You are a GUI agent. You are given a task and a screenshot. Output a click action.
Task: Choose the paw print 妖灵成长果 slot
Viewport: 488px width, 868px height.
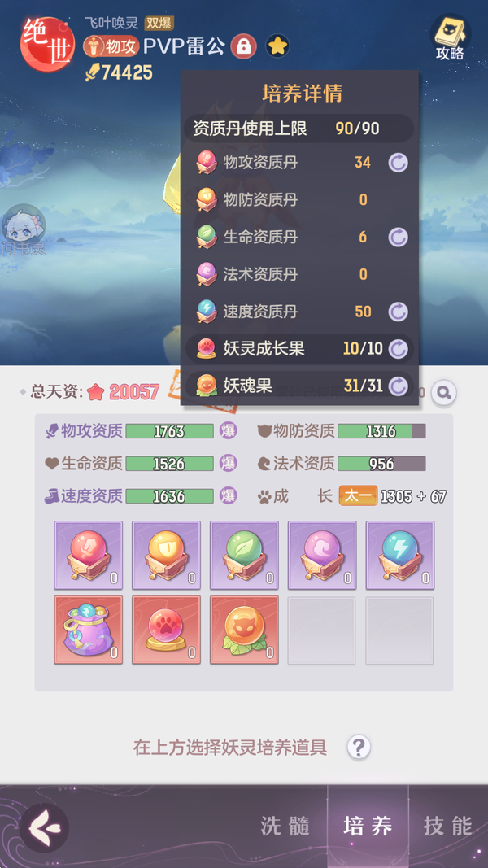[167, 630]
